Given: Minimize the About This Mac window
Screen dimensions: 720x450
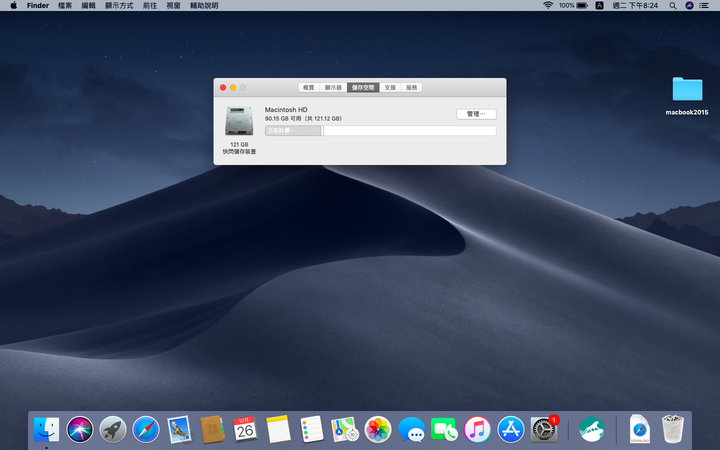Looking at the screenshot, I should 233,87.
